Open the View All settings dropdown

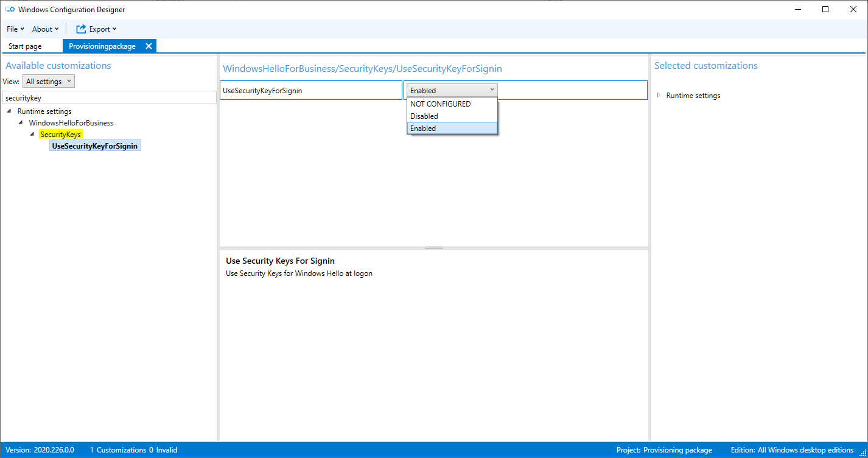[49, 81]
